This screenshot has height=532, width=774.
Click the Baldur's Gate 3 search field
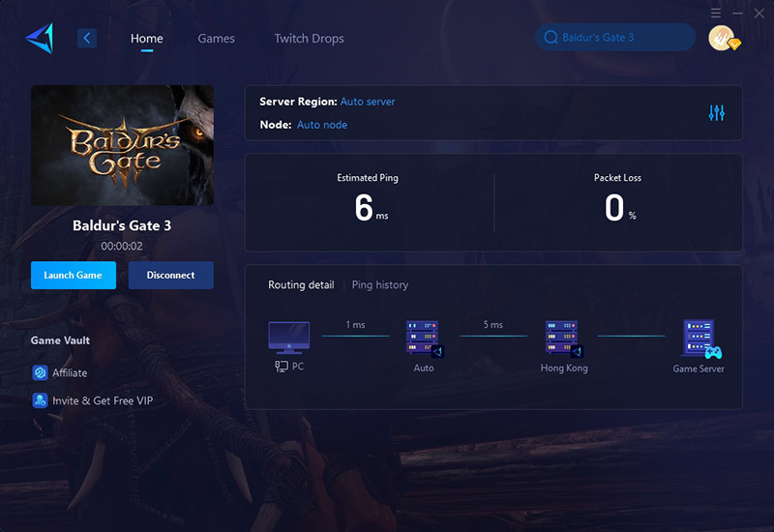[x=615, y=37]
